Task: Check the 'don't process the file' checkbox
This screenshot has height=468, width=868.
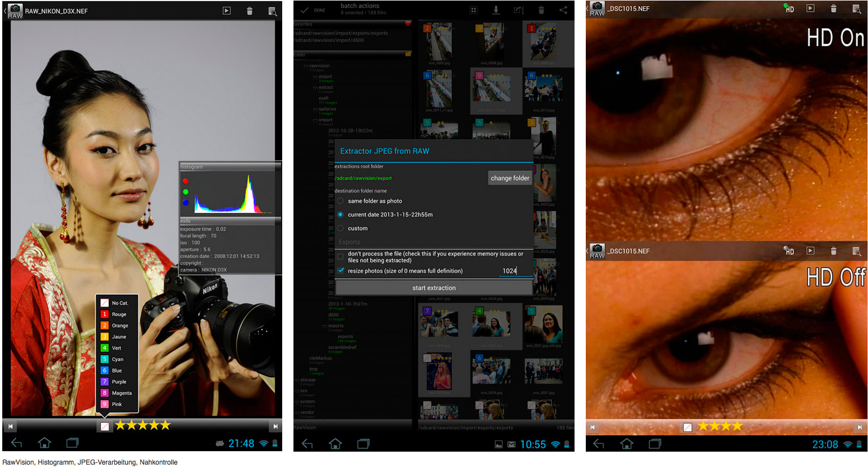Action: (340, 257)
